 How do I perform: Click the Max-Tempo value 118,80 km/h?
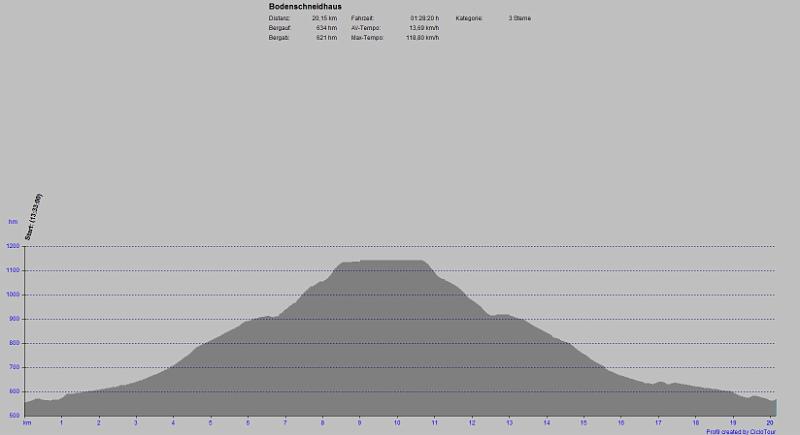click(422, 37)
